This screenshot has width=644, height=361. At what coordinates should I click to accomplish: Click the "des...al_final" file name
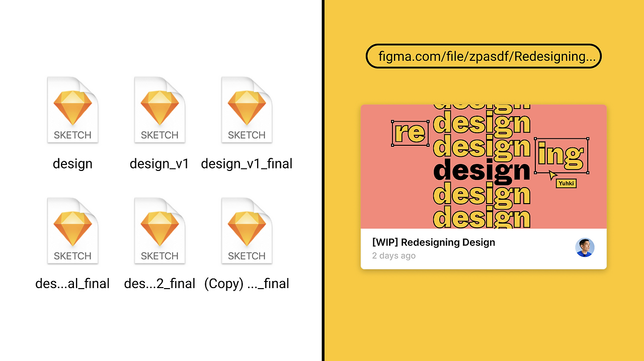point(72,284)
